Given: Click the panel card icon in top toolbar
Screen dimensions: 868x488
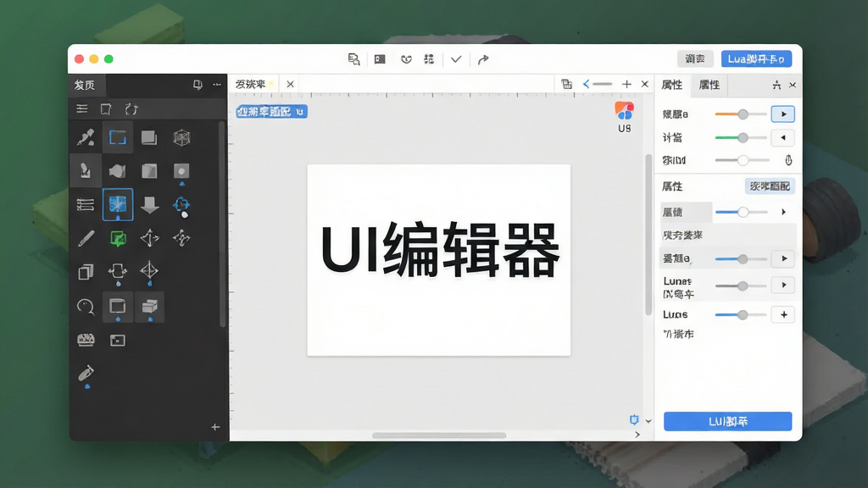Looking at the screenshot, I should pyautogui.click(x=380, y=59).
